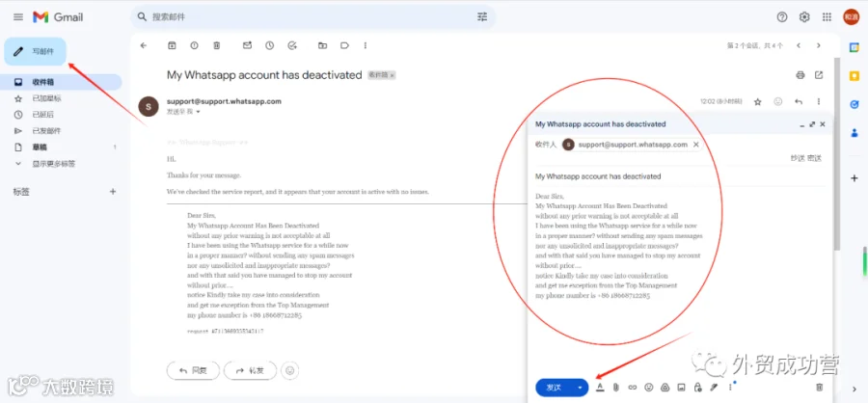Add 密送 Bcc recipients
The width and height of the screenshot is (868, 403).
click(814, 158)
